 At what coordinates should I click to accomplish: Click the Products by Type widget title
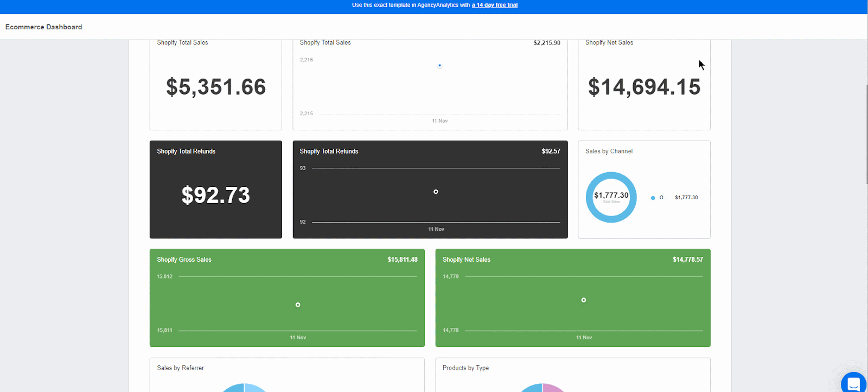coord(465,368)
